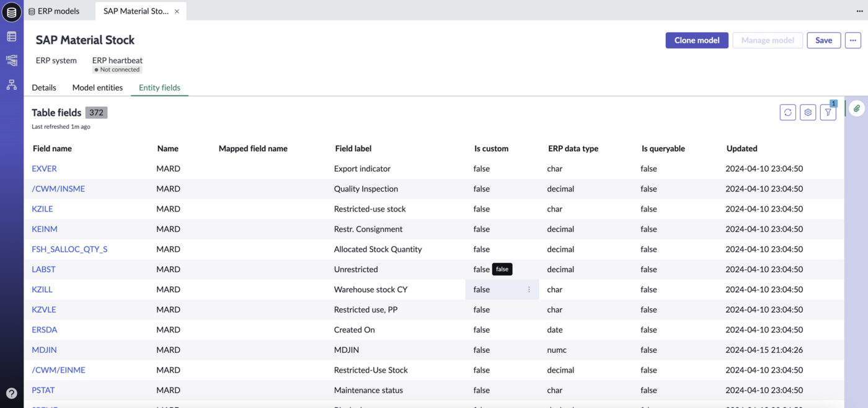Open the FSH_SALLOC_QTY_S field link
The height and width of the screenshot is (408, 868).
(x=69, y=249)
